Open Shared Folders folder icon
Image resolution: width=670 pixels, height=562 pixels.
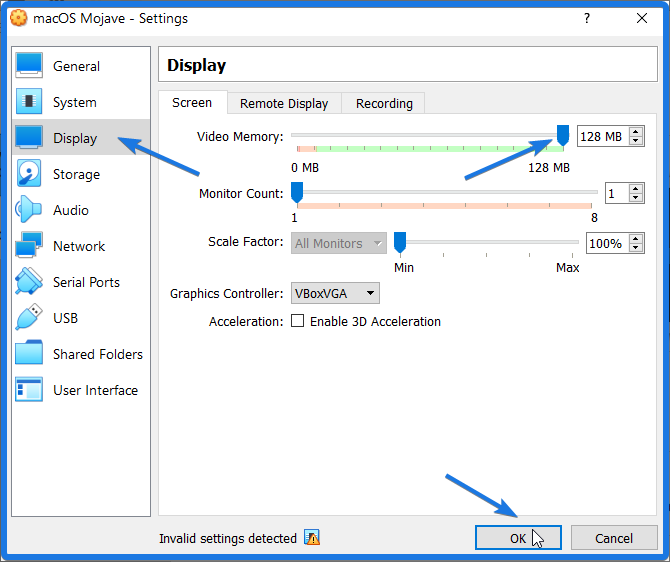pos(29,353)
